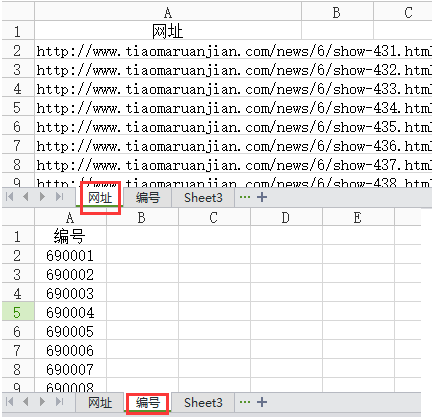Show more sheets ellipsis in upper tab bar
The height and width of the screenshot is (417, 432).
pos(245,197)
